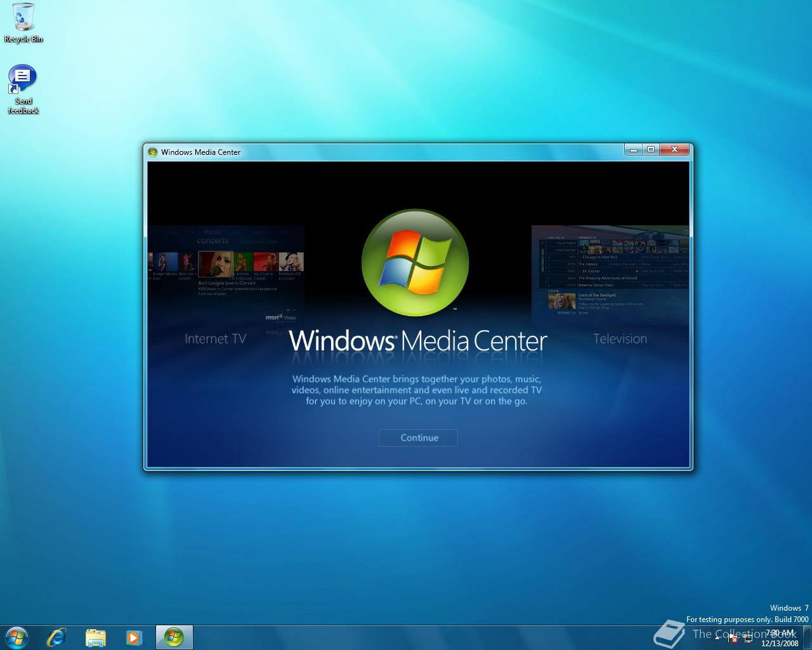Open the Start menu orb

point(16,637)
